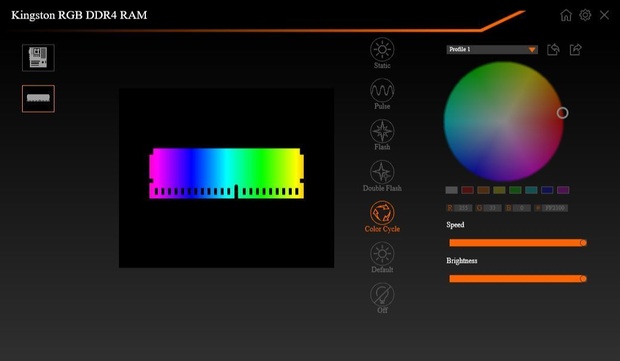
Task: Activate the Double Flash effect
Action: click(382, 172)
